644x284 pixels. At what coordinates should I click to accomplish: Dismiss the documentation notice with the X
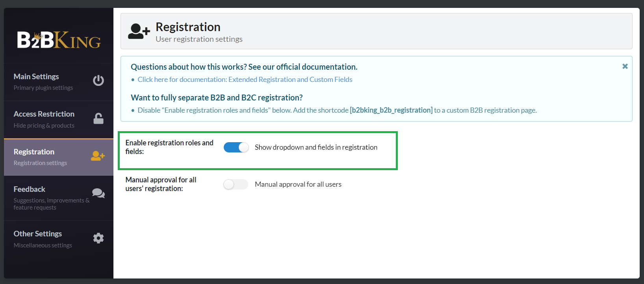pyautogui.click(x=625, y=66)
